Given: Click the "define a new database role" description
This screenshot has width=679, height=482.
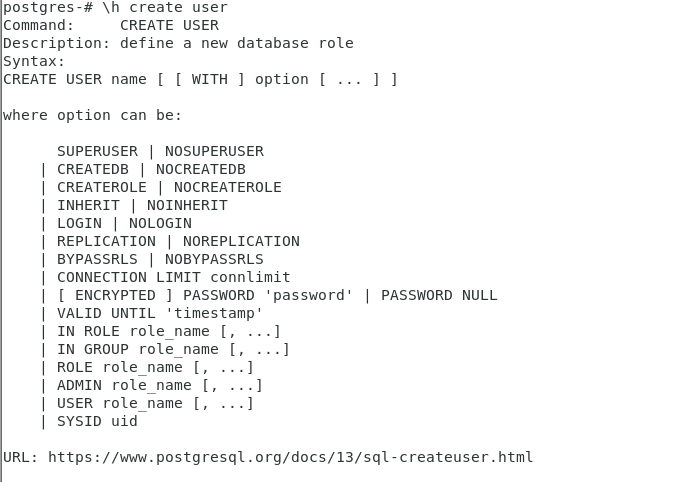Looking at the screenshot, I should (x=236, y=43).
